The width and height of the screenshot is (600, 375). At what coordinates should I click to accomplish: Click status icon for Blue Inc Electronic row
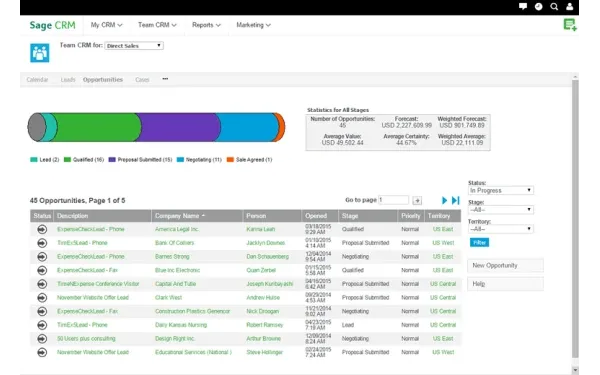pyautogui.click(x=42, y=271)
